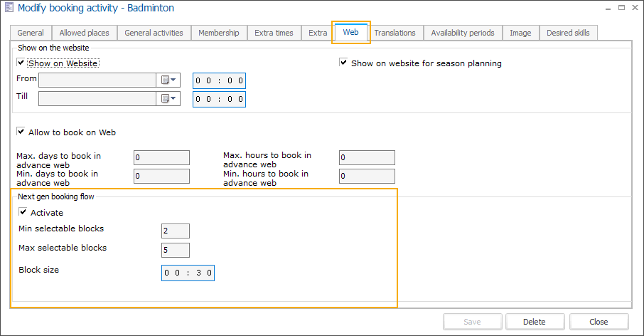
Task: Focus the Max selectable blocks field
Action: (x=175, y=250)
